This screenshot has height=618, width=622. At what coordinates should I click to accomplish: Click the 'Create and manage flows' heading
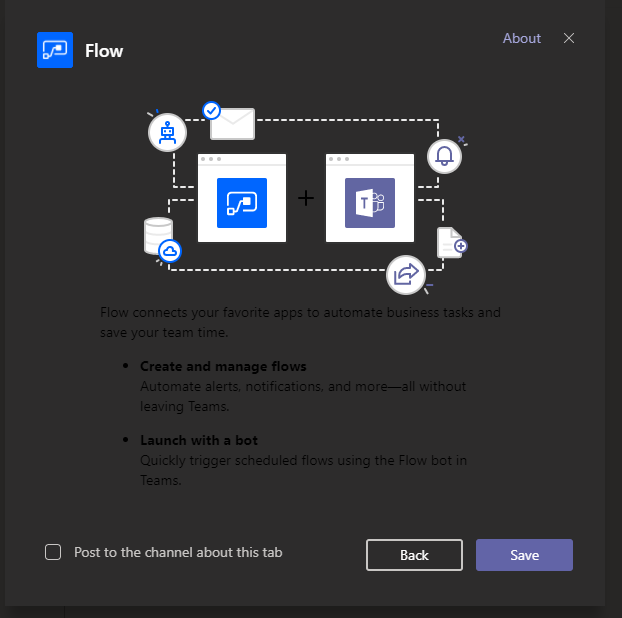point(223,366)
